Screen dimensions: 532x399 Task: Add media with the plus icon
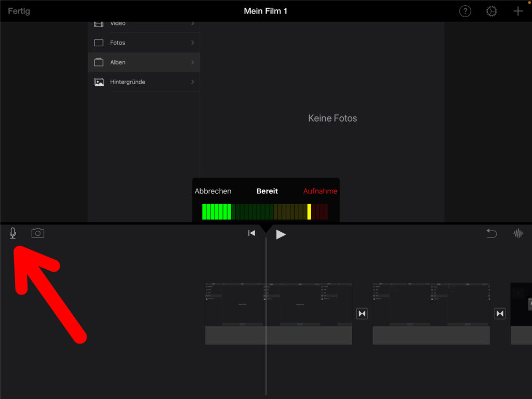pyautogui.click(x=517, y=11)
